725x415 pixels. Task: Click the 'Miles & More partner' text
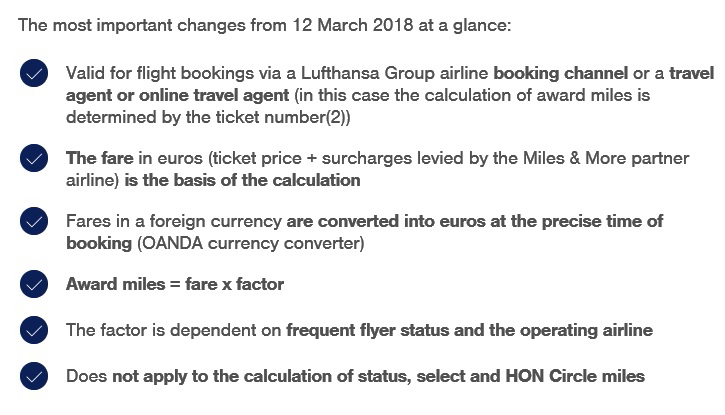606,158
